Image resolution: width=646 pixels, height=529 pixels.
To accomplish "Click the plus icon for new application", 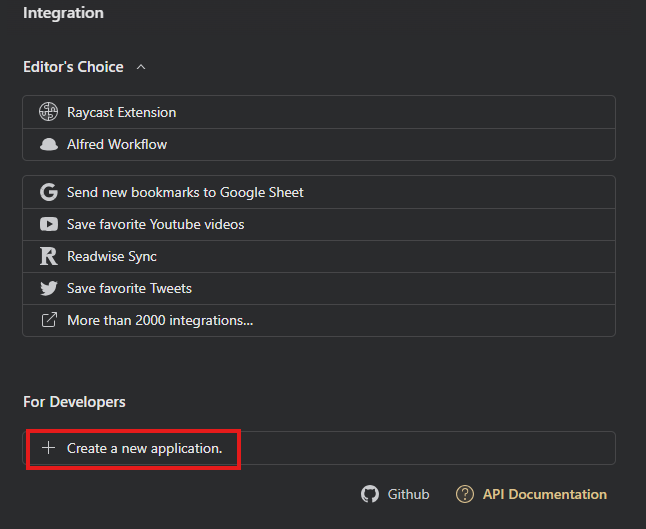I will 48,448.
